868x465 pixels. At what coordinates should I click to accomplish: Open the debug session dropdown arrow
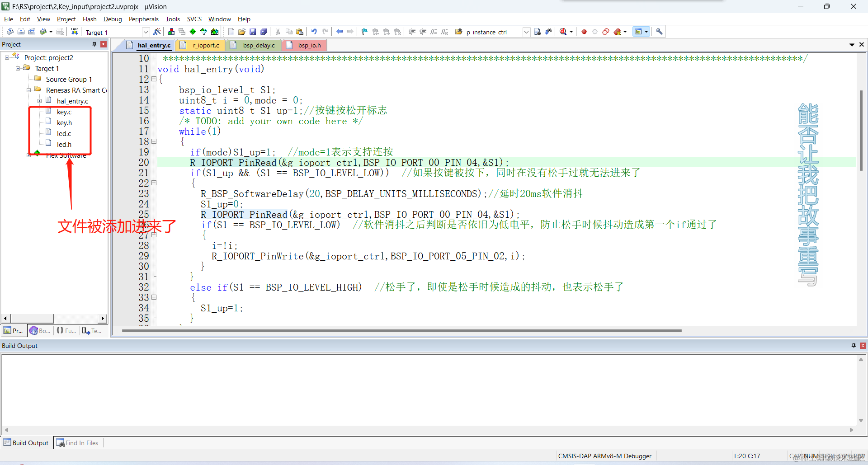coord(571,32)
